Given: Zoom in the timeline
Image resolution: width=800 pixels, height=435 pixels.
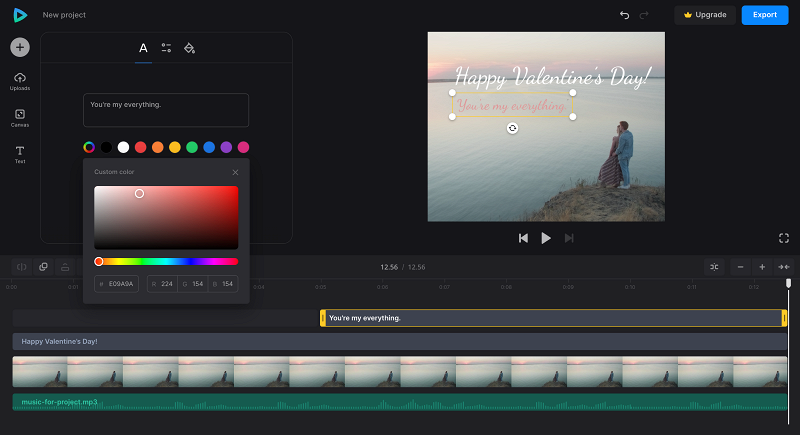Looking at the screenshot, I should click(x=762, y=267).
